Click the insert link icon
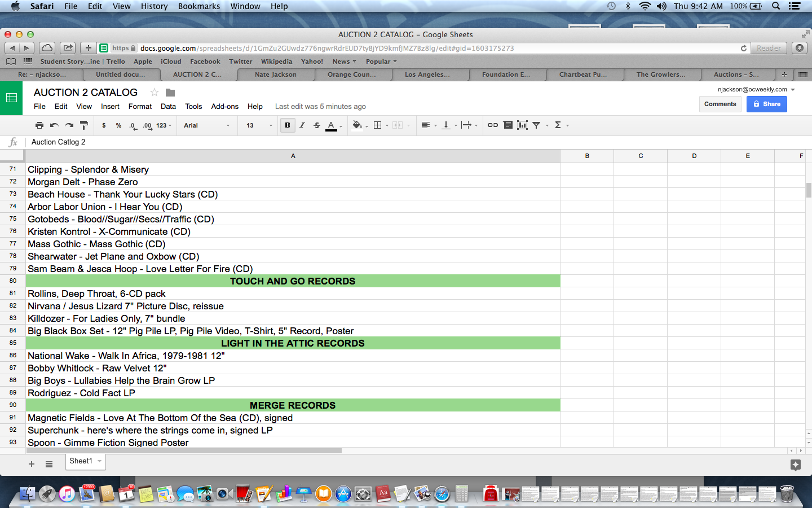Image resolution: width=812 pixels, height=508 pixels. (492, 125)
